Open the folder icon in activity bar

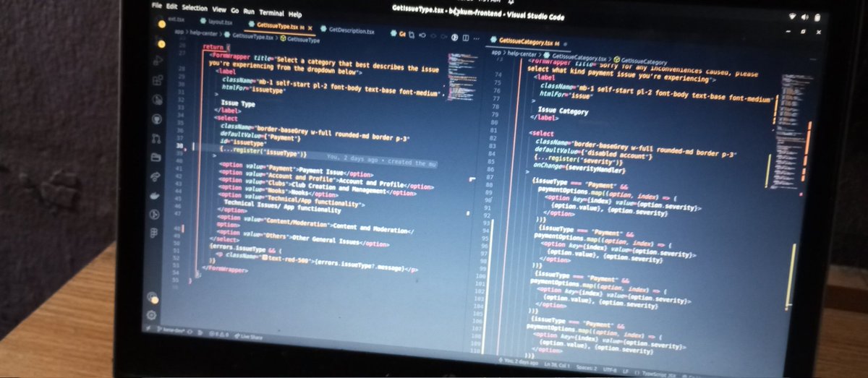[x=155, y=157]
